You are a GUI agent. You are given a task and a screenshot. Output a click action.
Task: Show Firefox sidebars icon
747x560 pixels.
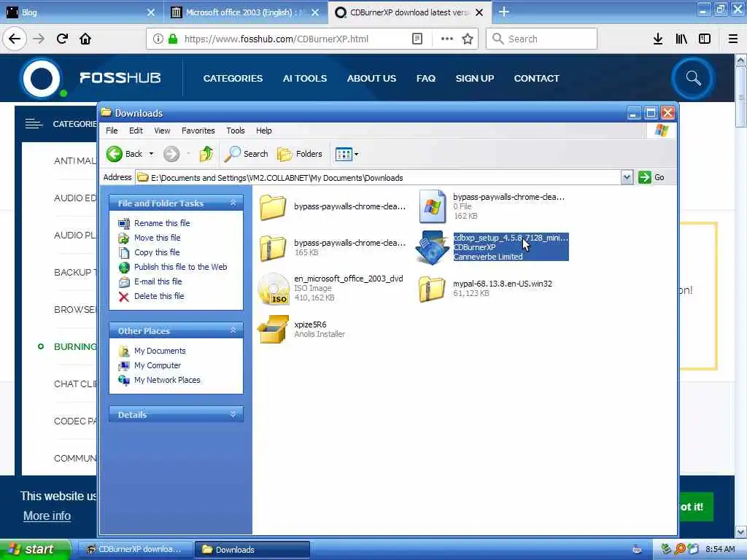705,39
